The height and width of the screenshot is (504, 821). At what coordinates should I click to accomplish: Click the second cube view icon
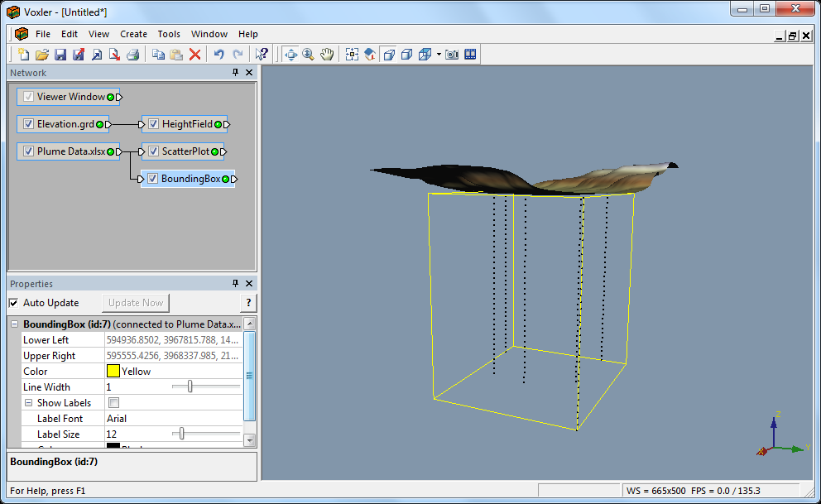pos(407,54)
